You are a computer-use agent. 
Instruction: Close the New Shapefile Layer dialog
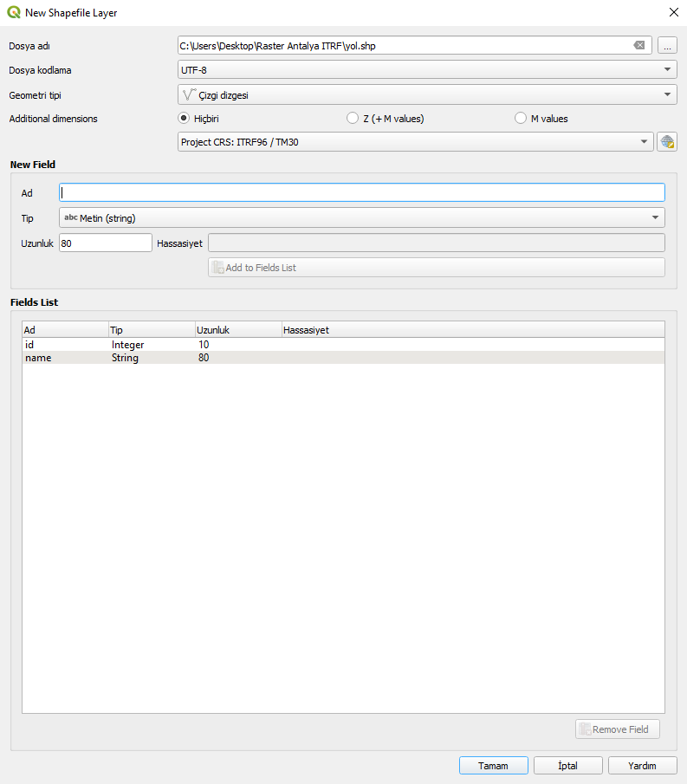[x=673, y=12]
